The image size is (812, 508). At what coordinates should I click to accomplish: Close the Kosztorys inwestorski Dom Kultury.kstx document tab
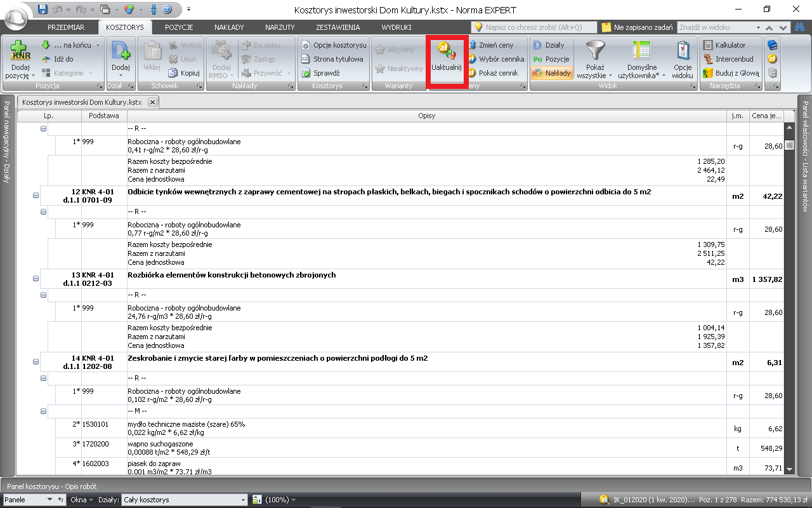[152, 102]
